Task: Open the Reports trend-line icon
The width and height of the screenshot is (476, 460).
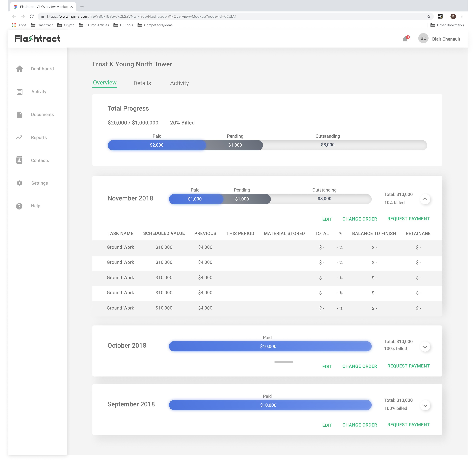Action: click(19, 138)
